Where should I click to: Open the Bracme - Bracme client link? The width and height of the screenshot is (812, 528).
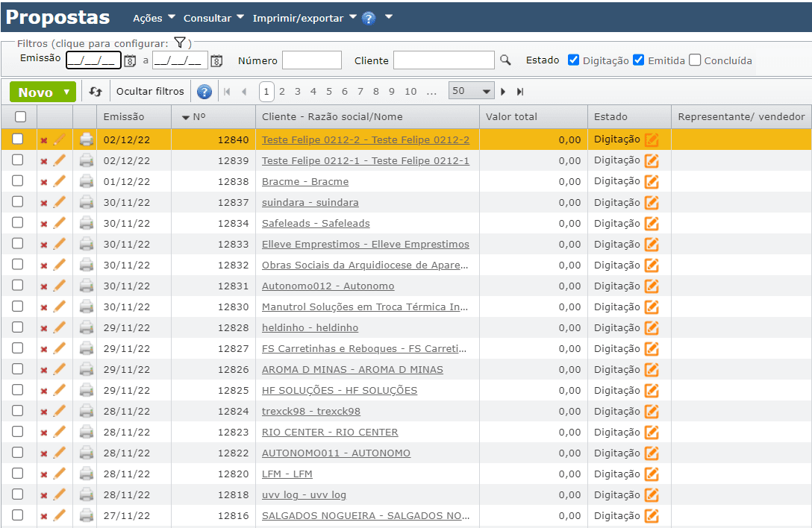(304, 181)
